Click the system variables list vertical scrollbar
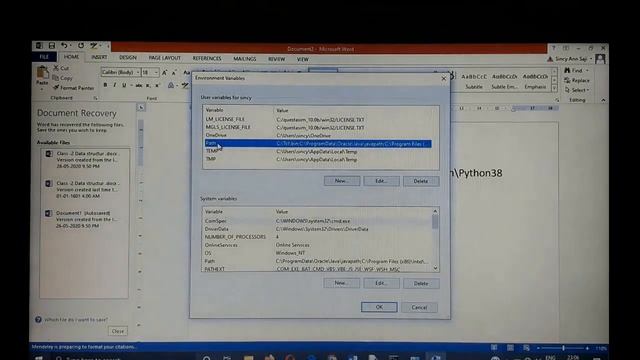The height and width of the screenshot is (360, 640). [435, 240]
